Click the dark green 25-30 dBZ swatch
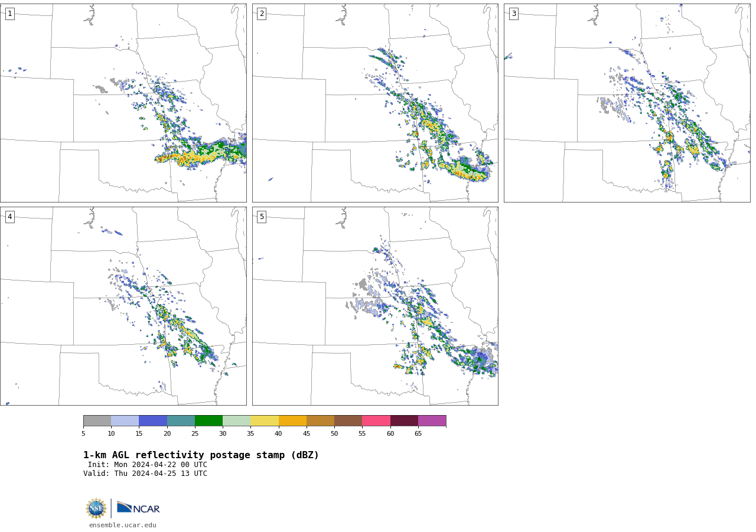 point(208,420)
